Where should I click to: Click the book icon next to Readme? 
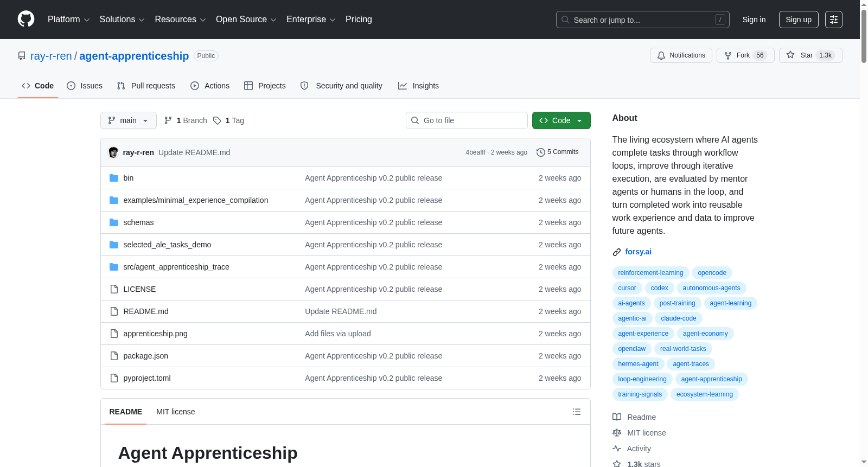point(617,417)
